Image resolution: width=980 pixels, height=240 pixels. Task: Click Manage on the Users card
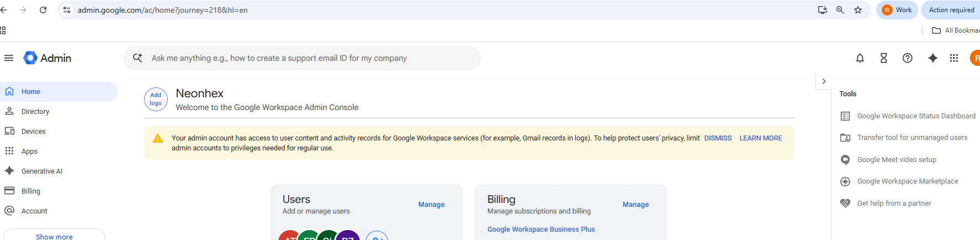[431, 205]
